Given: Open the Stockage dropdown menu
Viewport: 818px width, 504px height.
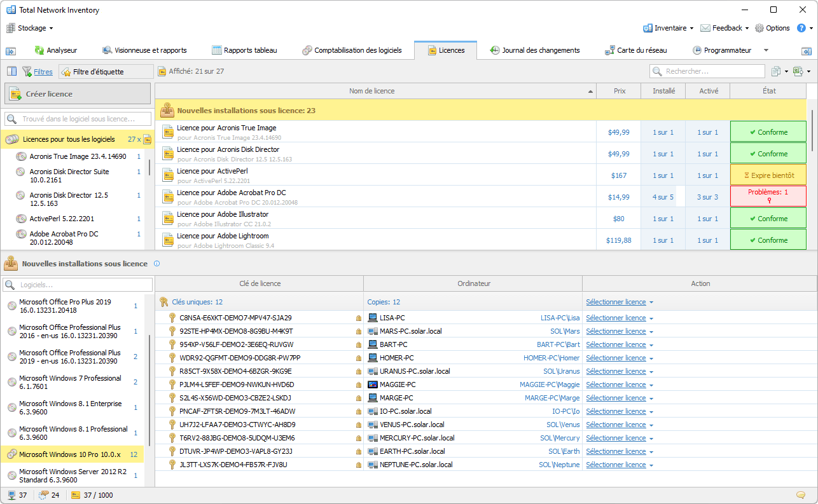Looking at the screenshot, I should click(x=30, y=28).
